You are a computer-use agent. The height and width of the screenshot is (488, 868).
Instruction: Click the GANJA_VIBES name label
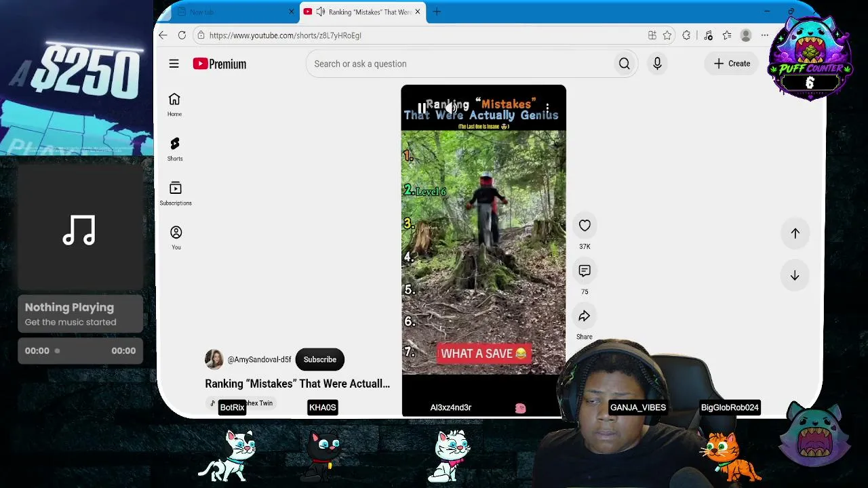[x=638, y=407]
